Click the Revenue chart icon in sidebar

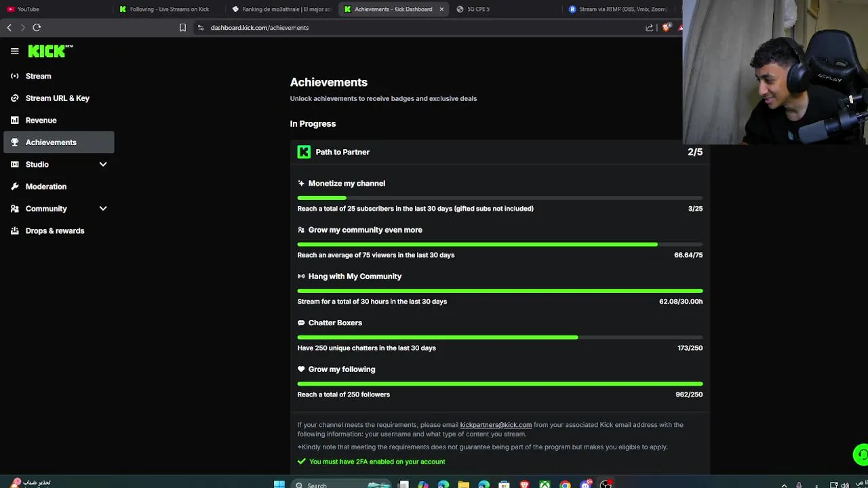14,120
